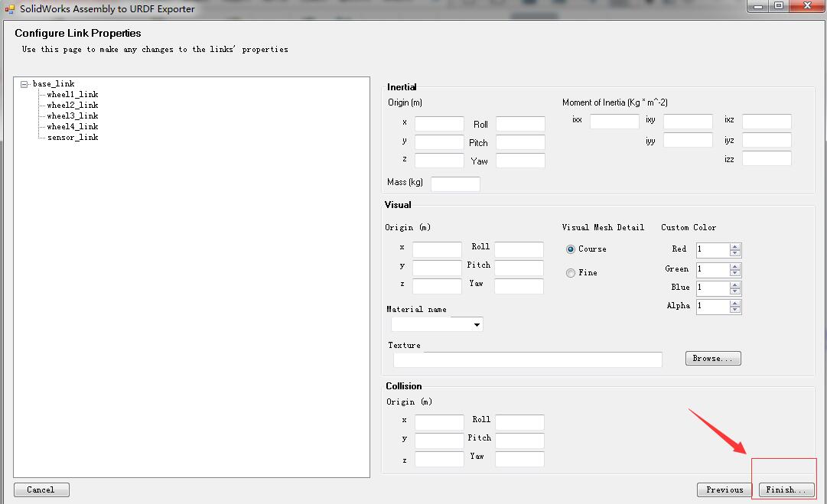The height and width of the screenshot is (504, 827).
Task: Select base_link in the link tree
Action: tap(54, 84)
